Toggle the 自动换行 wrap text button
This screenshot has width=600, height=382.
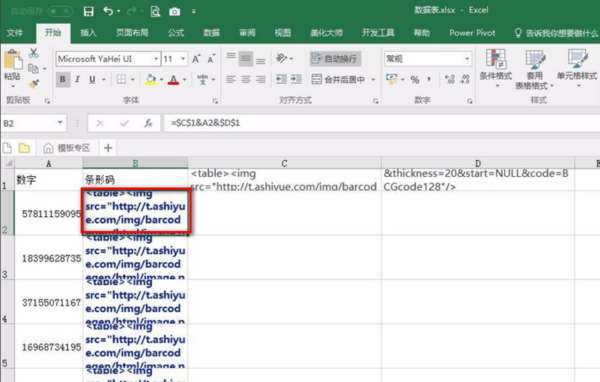point(335,58)
